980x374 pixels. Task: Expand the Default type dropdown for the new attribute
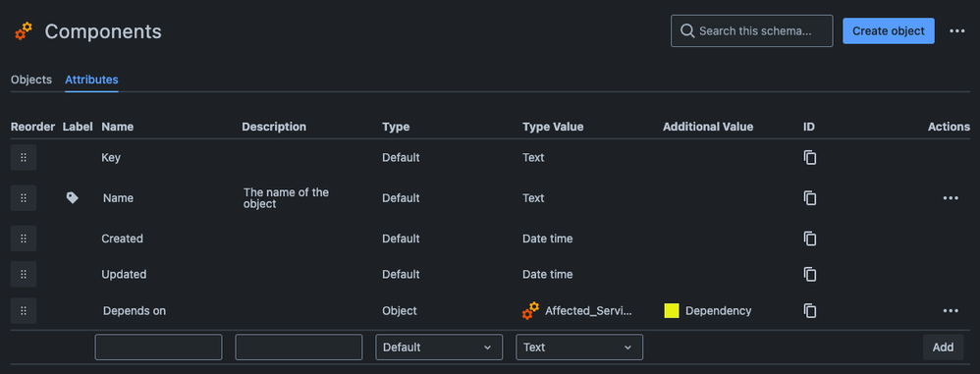[x=439, y=347]
